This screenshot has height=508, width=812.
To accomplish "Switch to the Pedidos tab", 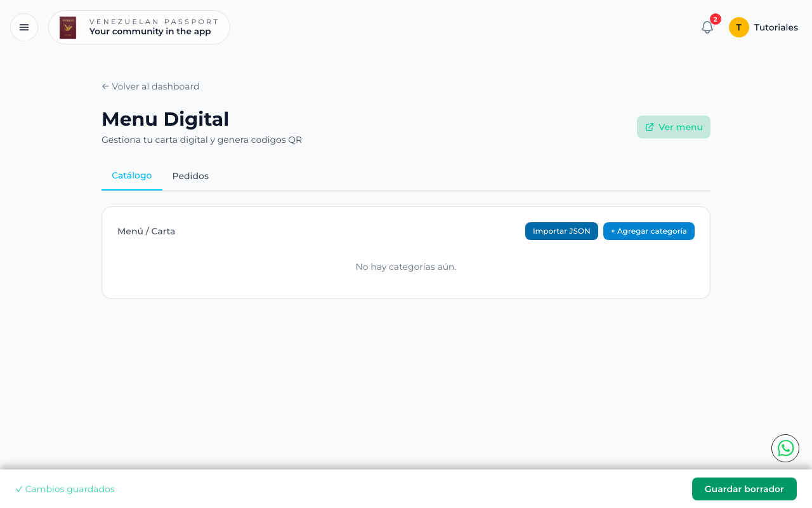I will [190, 176].
